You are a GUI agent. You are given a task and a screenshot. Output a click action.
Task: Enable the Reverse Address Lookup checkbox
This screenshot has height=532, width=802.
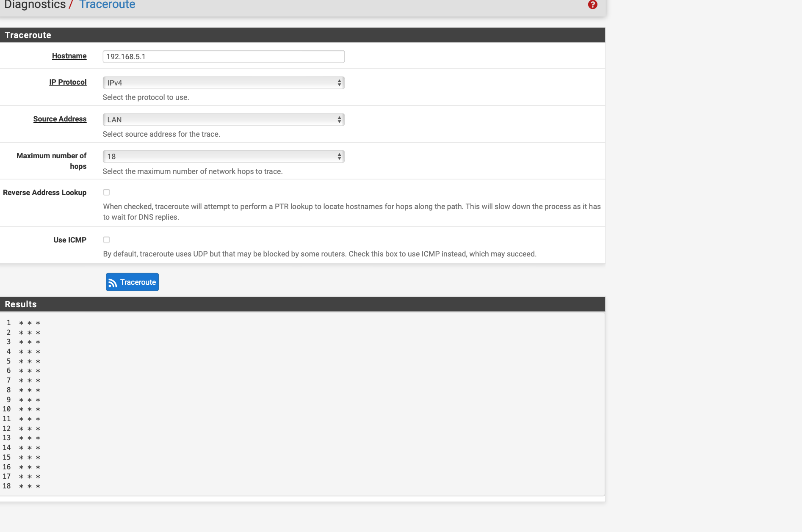coord(107,193)
